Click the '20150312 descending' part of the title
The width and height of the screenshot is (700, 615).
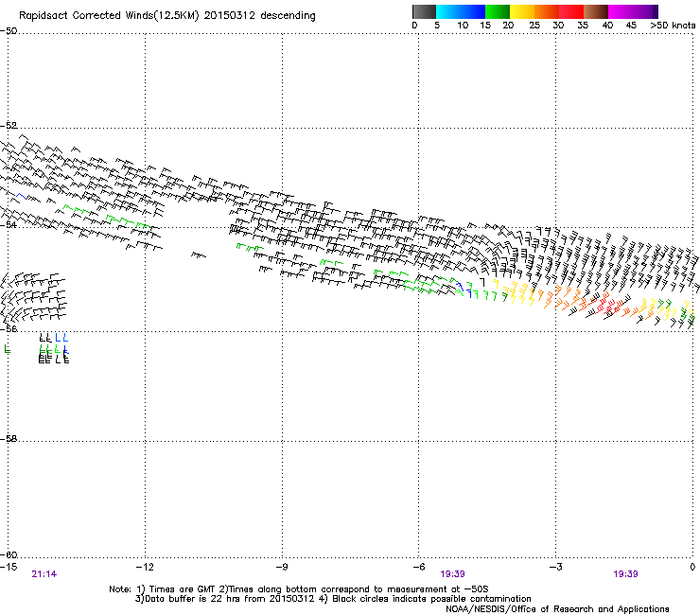[259, 15]
